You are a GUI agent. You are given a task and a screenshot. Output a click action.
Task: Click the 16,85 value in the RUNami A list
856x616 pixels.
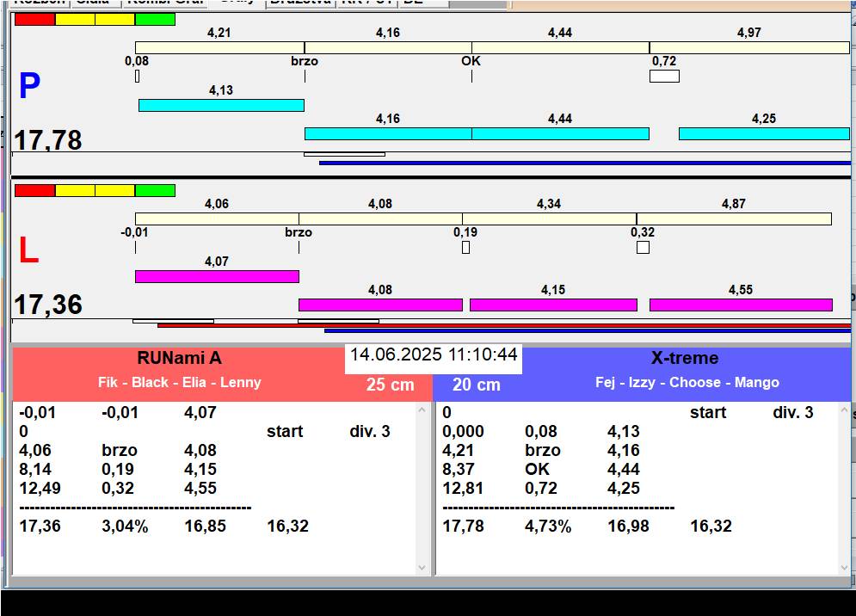click(x=205, y=526)
